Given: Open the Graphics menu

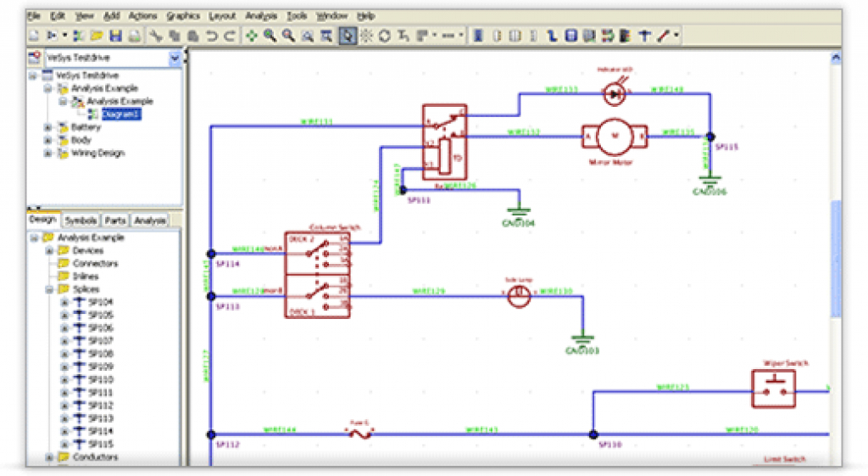Looking at the screenshot, I should (183, 15).
